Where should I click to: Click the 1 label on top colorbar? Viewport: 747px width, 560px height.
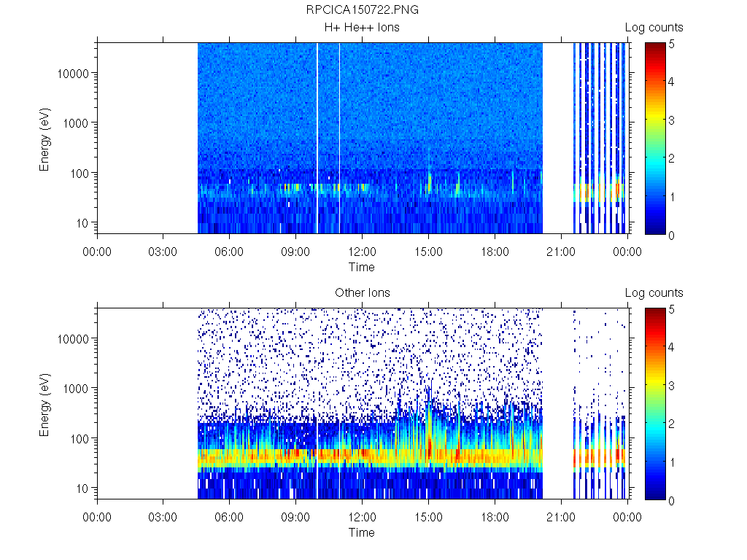click(672, 197)
